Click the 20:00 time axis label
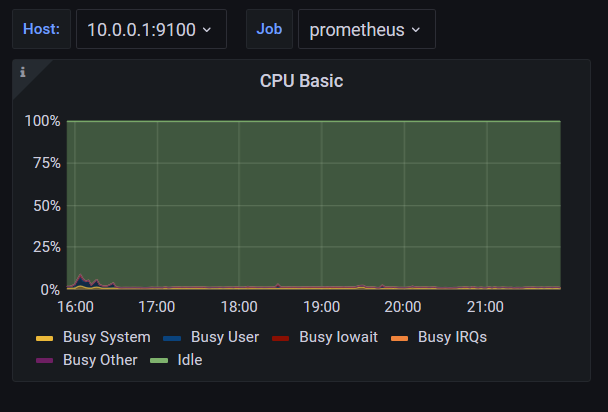608x412 pixels. coord(403,307)
